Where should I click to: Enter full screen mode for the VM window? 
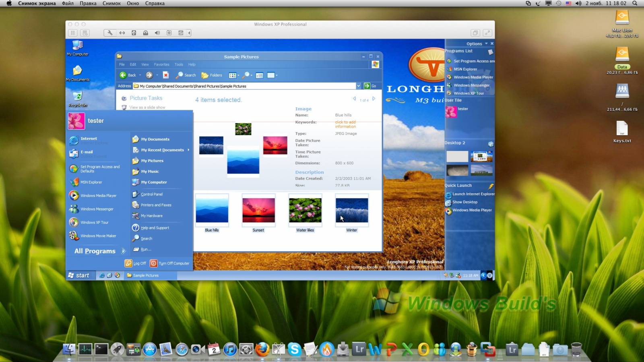[487, 33]
